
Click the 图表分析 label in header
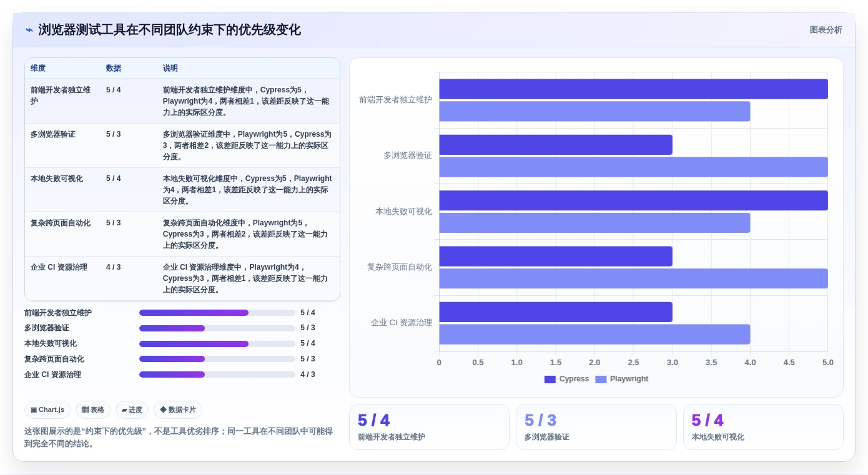click(x=826, y=30)
